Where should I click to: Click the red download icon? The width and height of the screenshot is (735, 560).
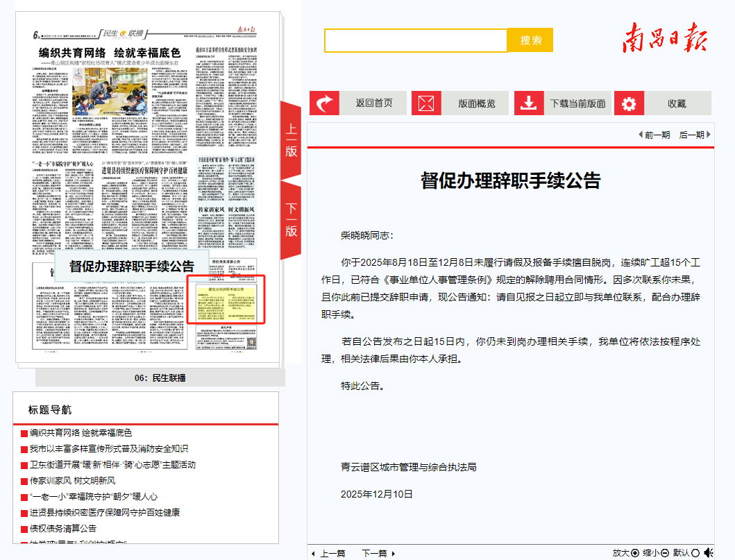tap(529, 103)
